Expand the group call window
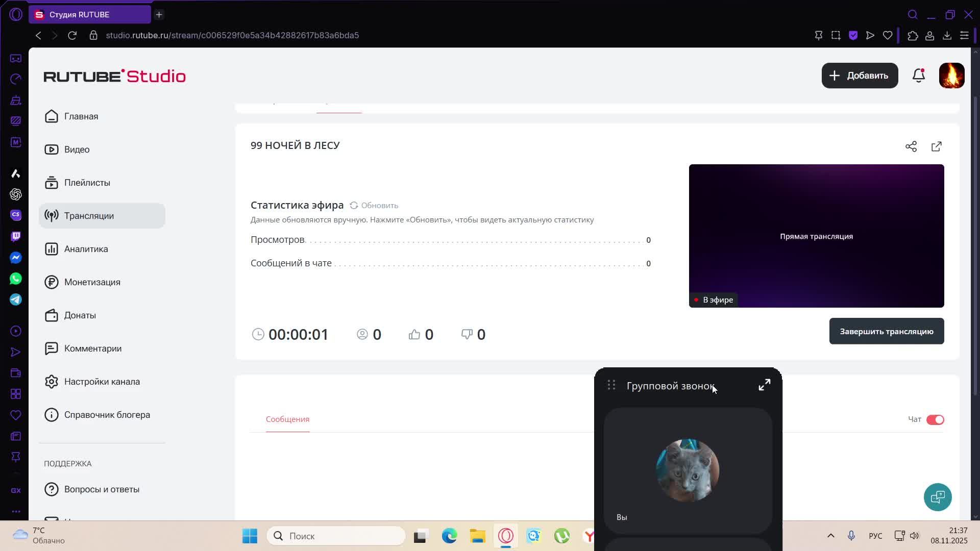This screenshot has width=980, height=551. tap(764, 385)
